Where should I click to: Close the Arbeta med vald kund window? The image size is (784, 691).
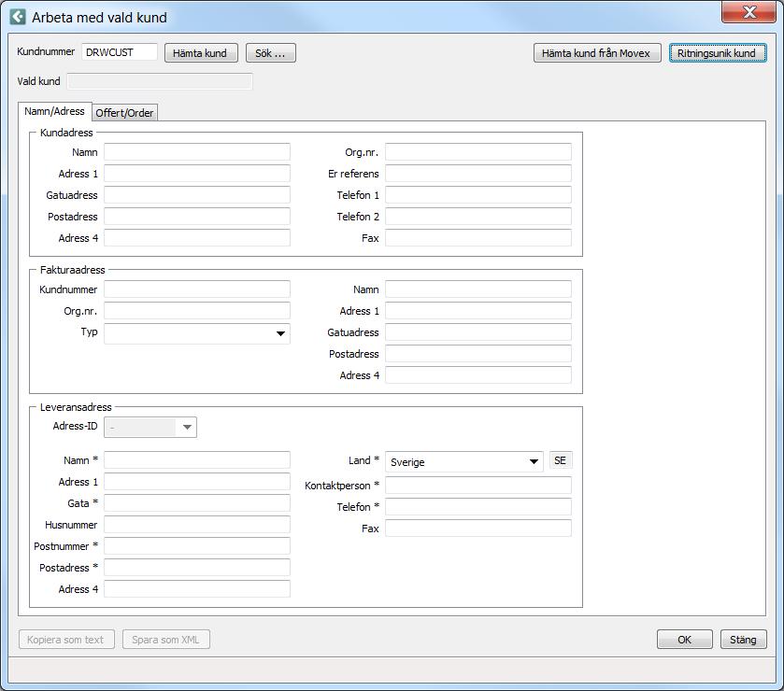748,12
